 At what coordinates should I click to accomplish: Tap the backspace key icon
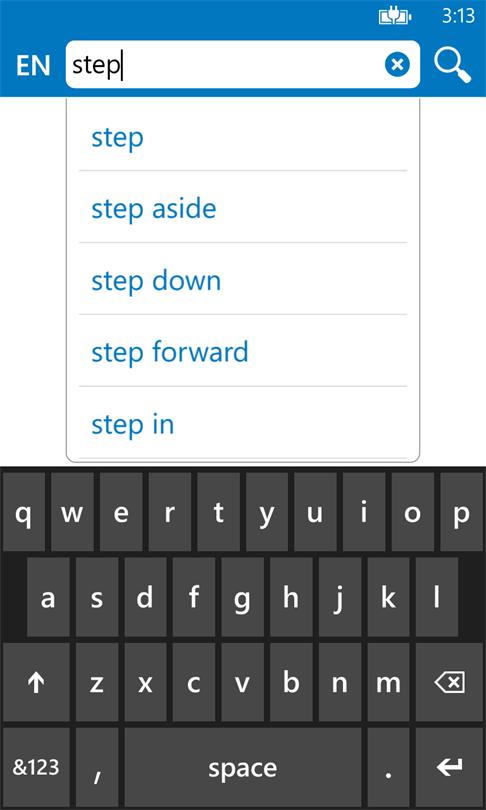pyautogui.click(x=449, y=683)
